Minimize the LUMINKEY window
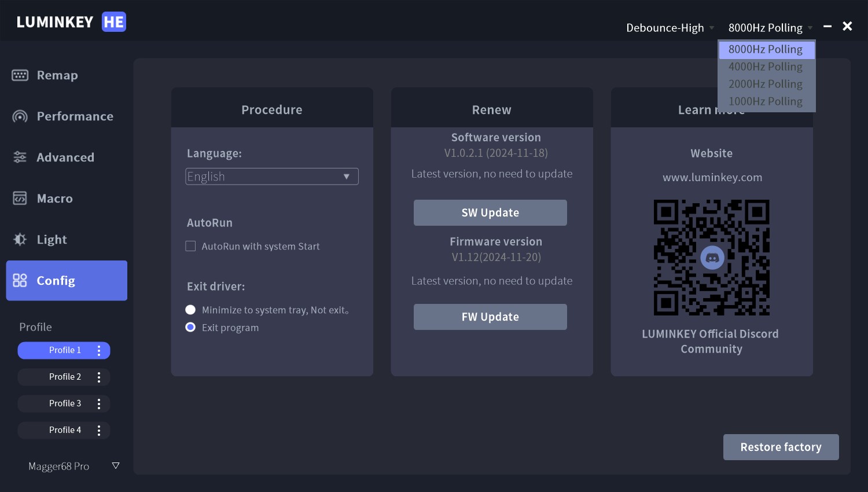The width and height of the screenshot is (868, 492). pos(827,26)
